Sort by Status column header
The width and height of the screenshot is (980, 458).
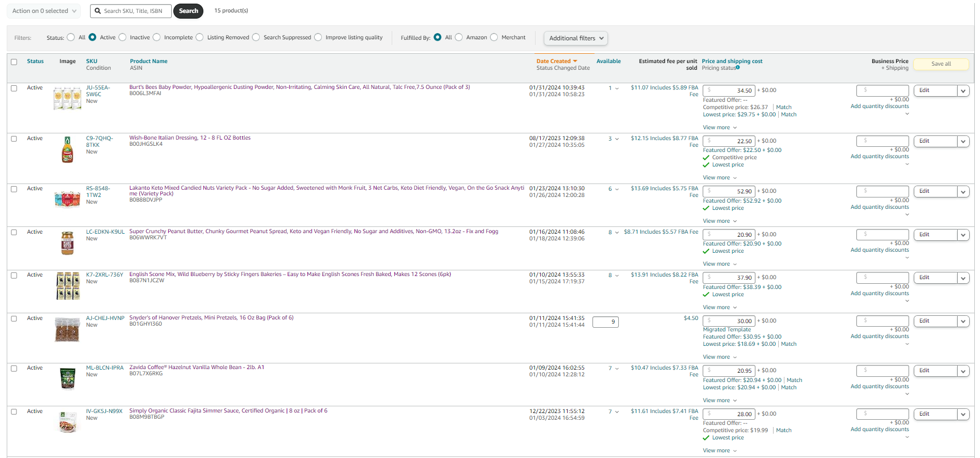pos(35,61)
